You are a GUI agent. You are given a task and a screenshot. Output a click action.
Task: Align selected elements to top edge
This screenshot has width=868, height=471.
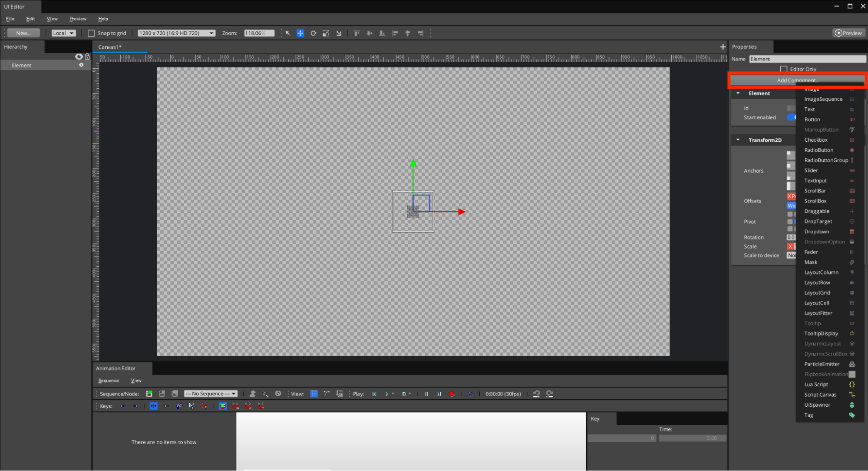pos(356,33)
